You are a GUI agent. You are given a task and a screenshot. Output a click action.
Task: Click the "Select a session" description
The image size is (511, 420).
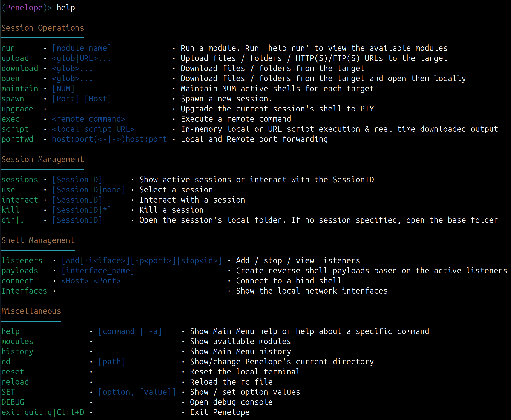click(176, 190)
